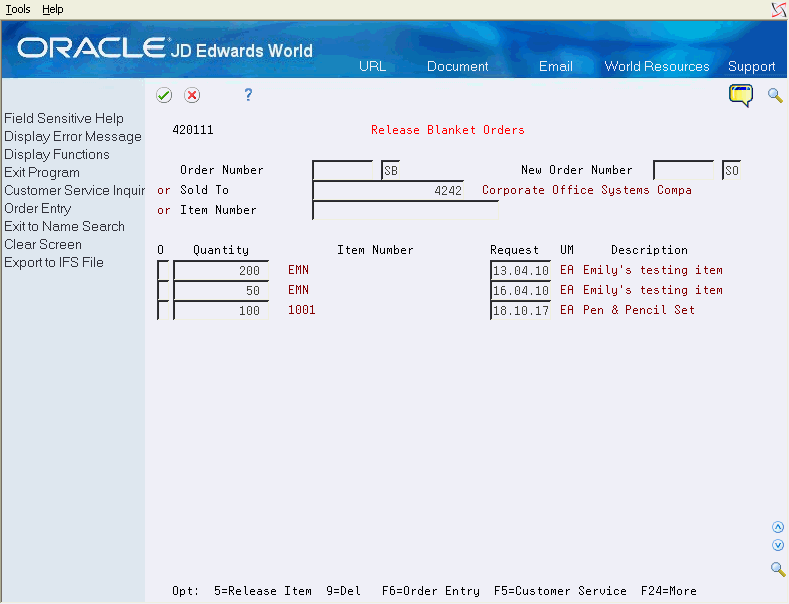This screenshot has height=604, width=789.
Task: Click the title bar corner logo icon
Action: (779, 10)
